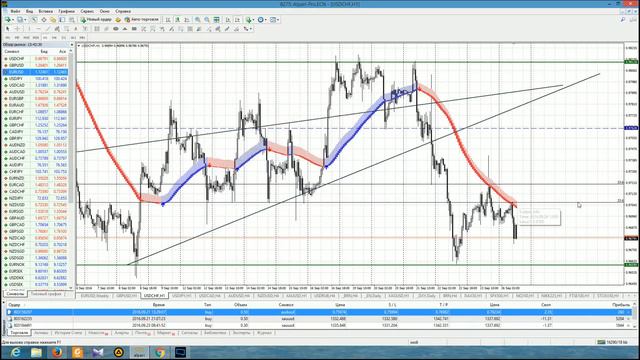Toggle Market Watch panel icon
The width and height of the screenshot is (640, 360).
(x=34, y=20)
